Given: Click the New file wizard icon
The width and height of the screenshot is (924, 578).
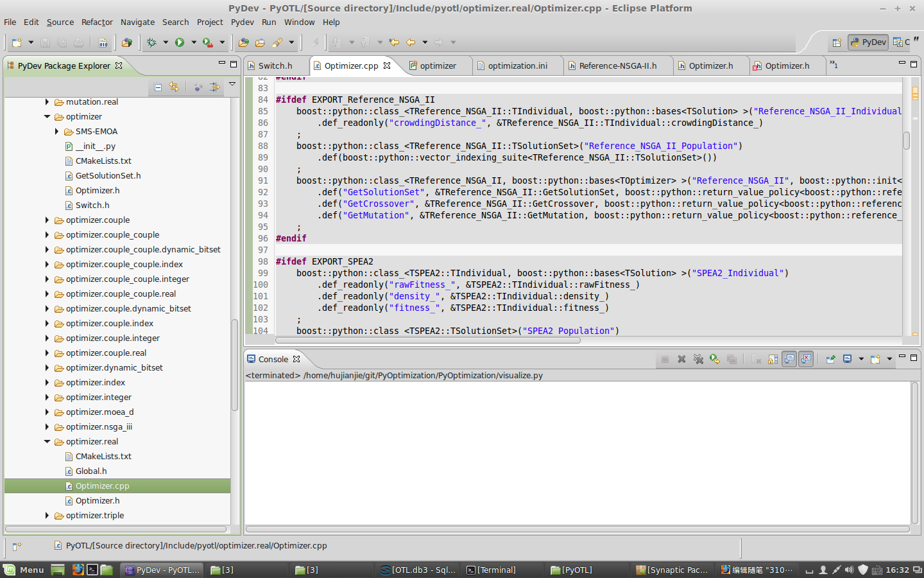Looking at the screenshot, I should [x=17, y=42].
